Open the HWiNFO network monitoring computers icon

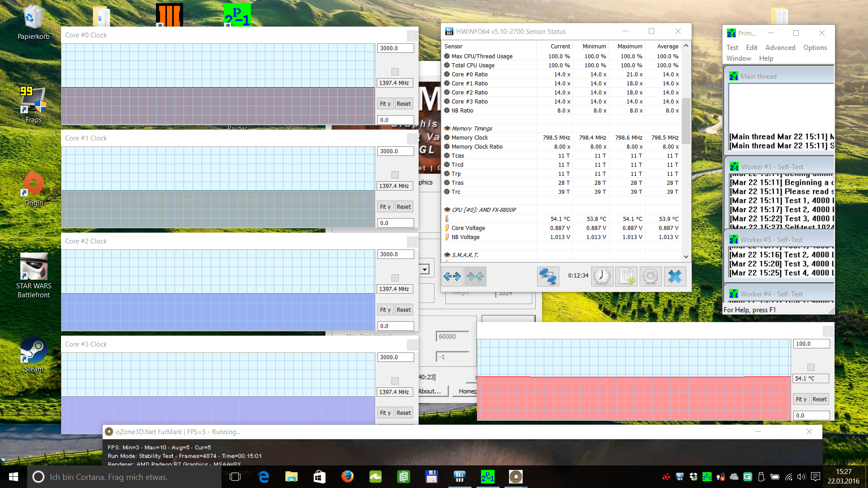pos(547,277)
